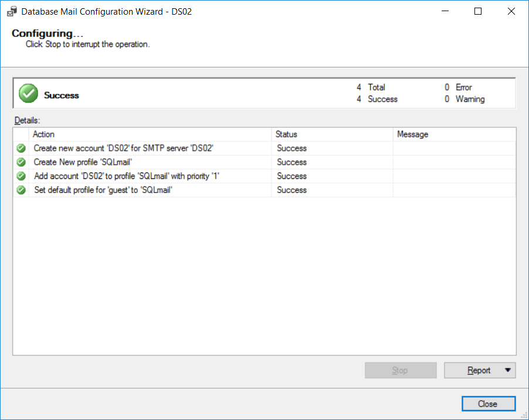Click the large green Success checkmark icon

click(28, 93)
